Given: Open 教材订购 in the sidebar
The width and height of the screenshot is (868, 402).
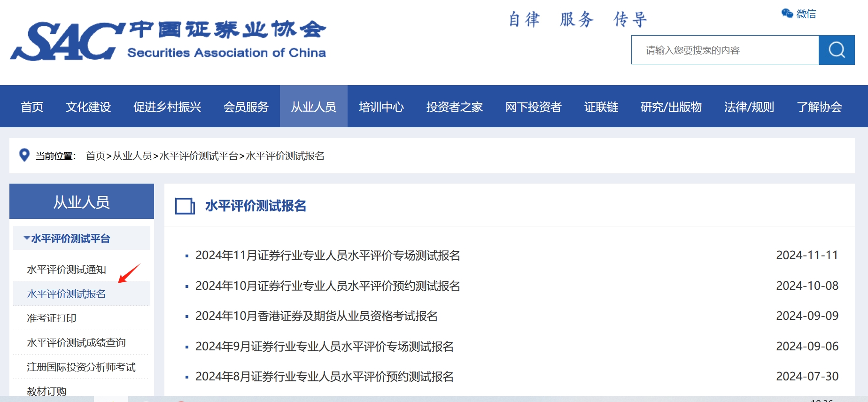Looking at the screenshot, I should pos(46,391).
